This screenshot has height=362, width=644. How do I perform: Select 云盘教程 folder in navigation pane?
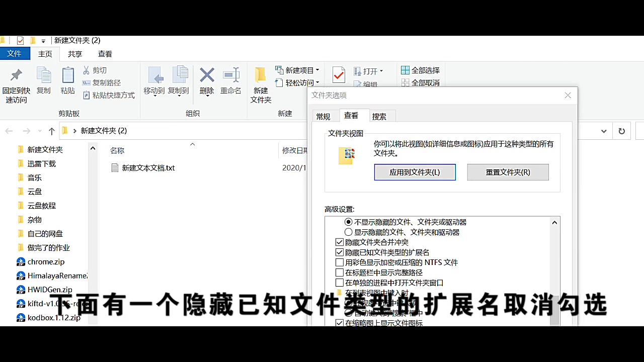point(42,206)
